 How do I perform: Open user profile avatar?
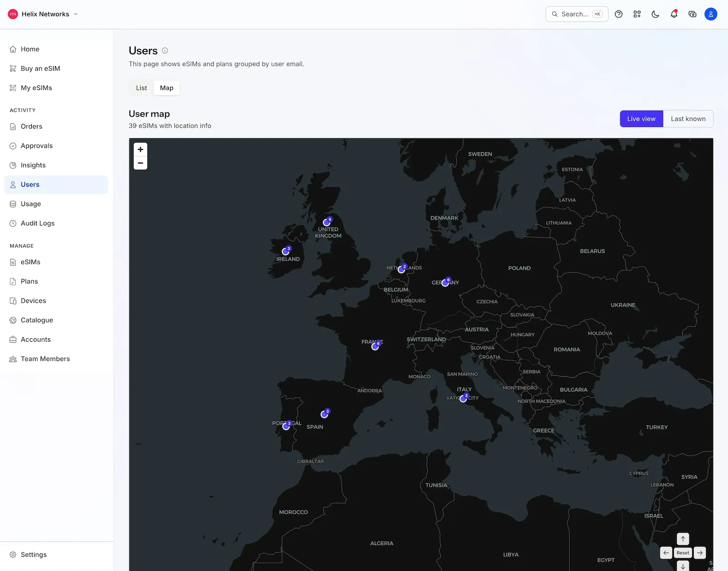[x=711, y=14]
